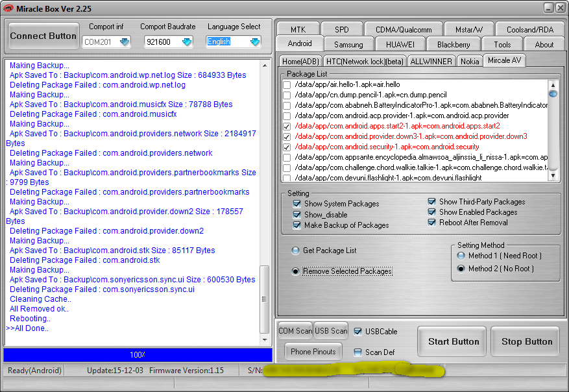Click the log panel scrollbar thumb

point(265,299)
